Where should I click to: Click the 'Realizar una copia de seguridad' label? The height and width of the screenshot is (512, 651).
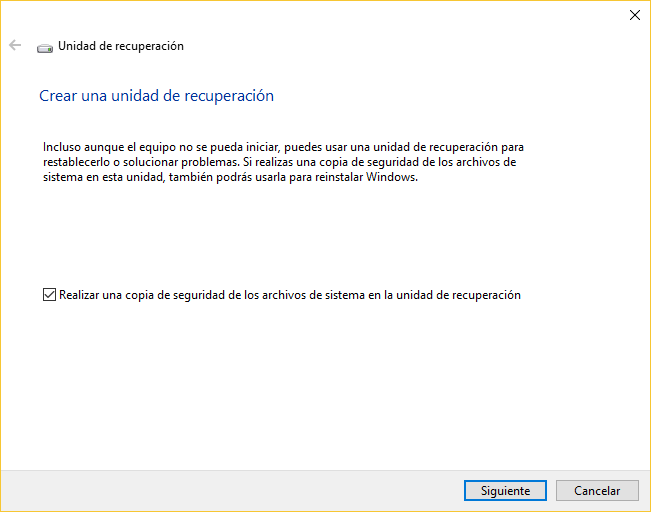[x=289, y=295]
